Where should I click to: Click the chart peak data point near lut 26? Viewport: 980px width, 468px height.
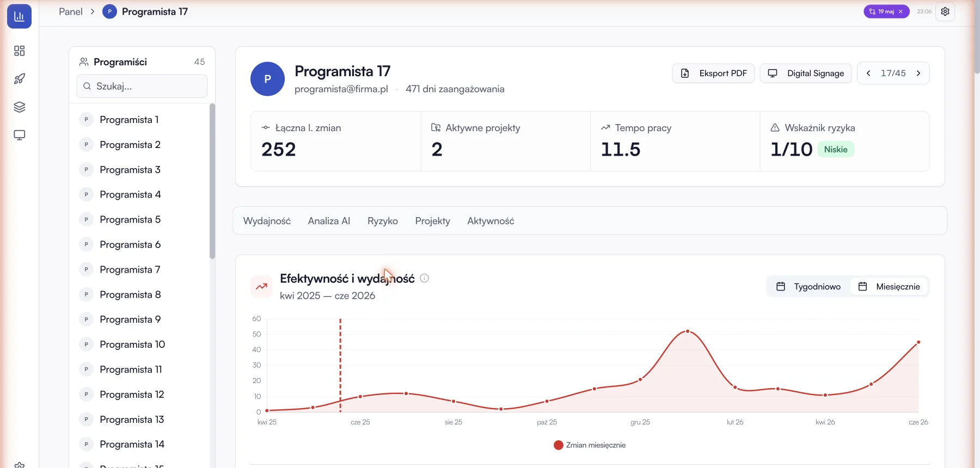click(x=688, y=331)
